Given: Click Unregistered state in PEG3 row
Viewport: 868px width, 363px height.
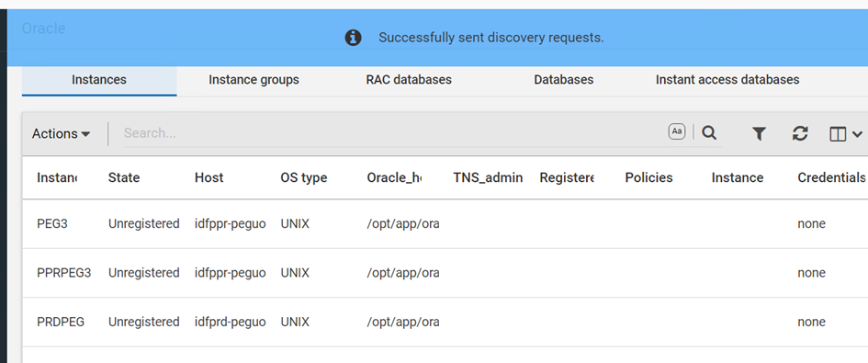Looking at the screenshot, I should tap(143, 224).
